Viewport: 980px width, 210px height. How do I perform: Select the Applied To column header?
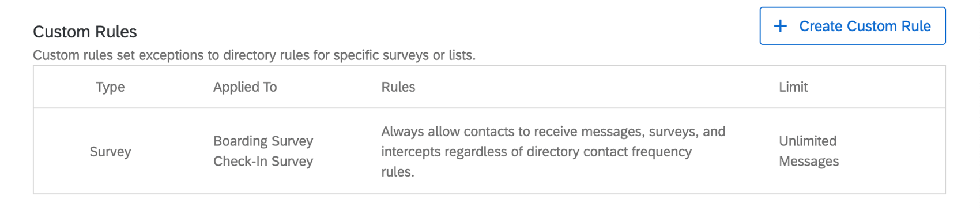(x=245, y=87)
